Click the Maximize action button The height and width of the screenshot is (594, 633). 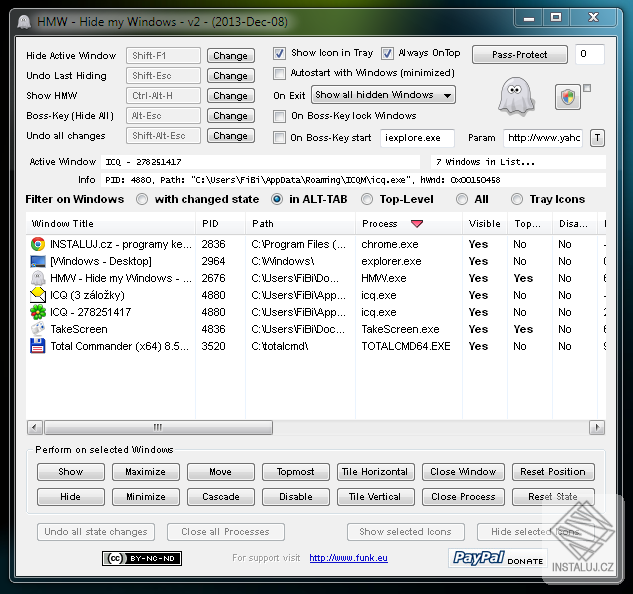146,472
